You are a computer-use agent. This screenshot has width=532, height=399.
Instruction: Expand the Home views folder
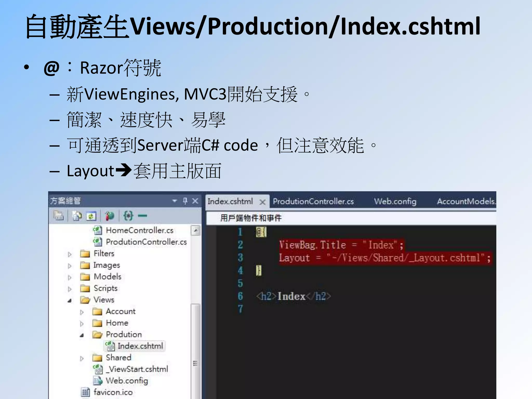click(82, 324)
